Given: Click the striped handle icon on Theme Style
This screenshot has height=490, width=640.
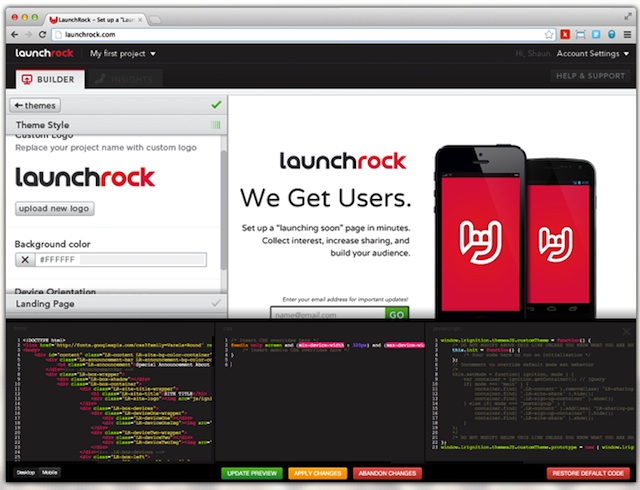Looking at the screenshot, I should [x=216, y=125].
